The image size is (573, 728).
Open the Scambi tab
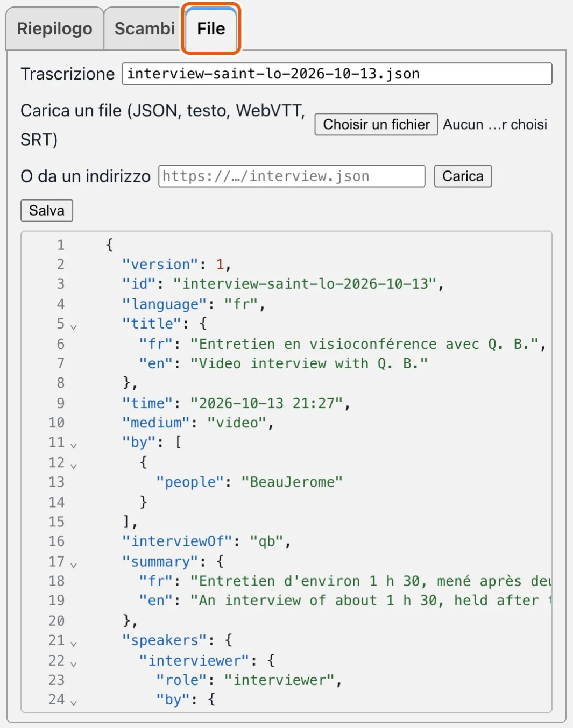click(x=144, y=28)
